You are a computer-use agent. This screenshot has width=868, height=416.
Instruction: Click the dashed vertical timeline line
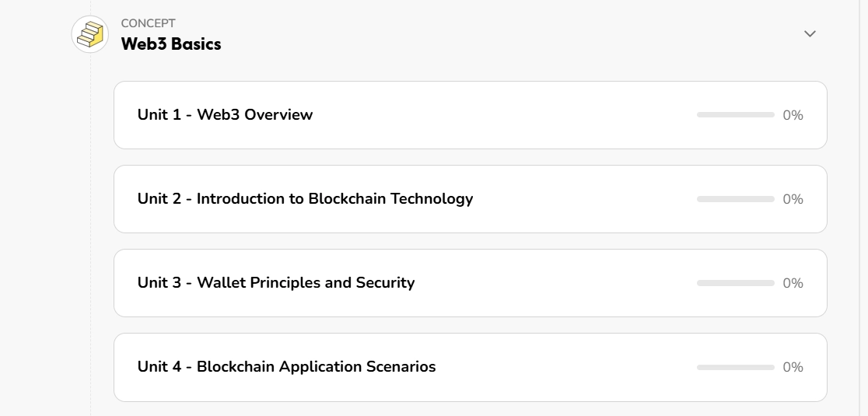coord(91,233)
